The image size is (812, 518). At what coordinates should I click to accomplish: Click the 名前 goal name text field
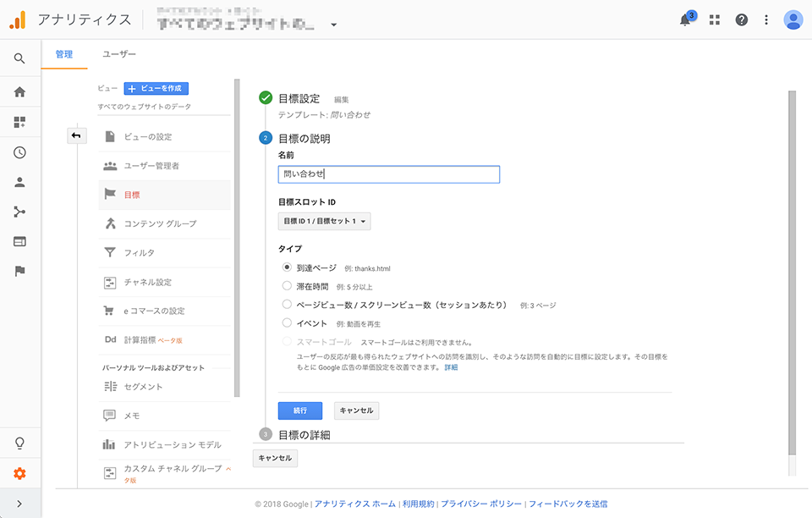388,174
